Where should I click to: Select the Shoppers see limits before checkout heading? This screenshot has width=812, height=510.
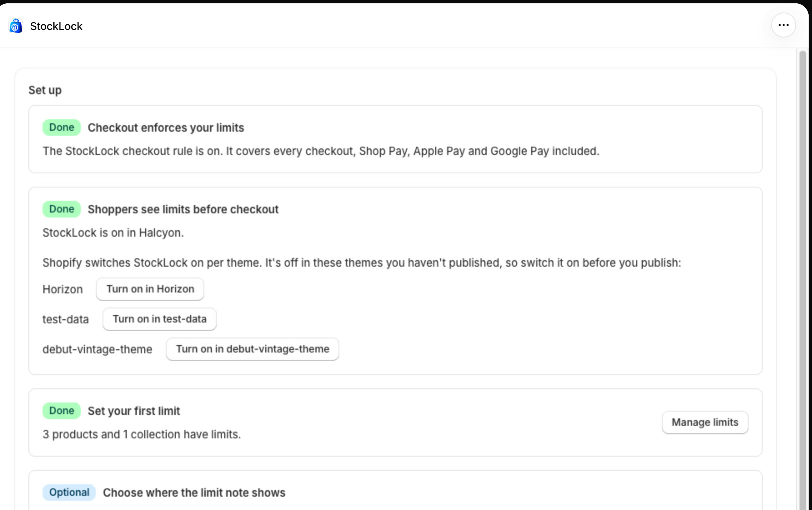[x=183, y=209]
